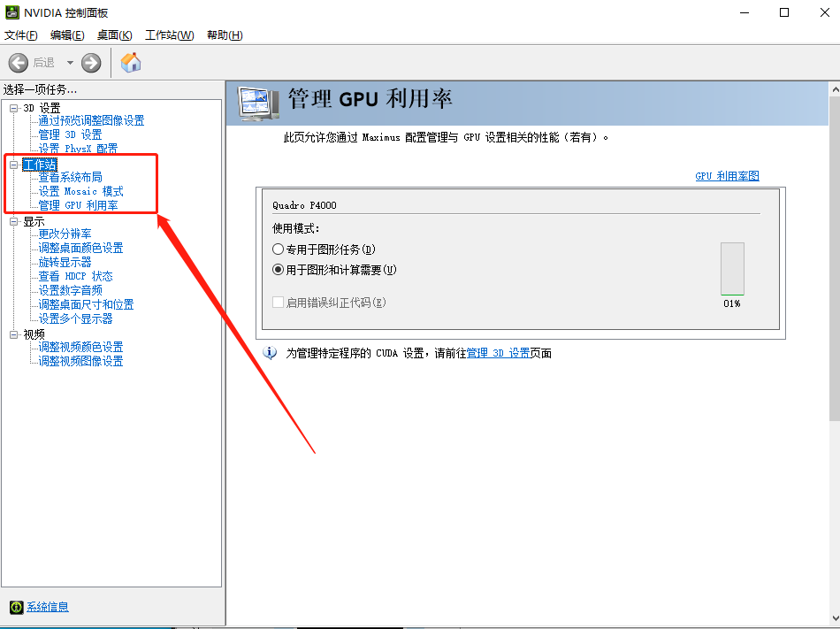Image resolution: width=840 pixels, height=629 pixels.
Task: Open the 文件(F) menu
Action: click(x=21, y=35)
